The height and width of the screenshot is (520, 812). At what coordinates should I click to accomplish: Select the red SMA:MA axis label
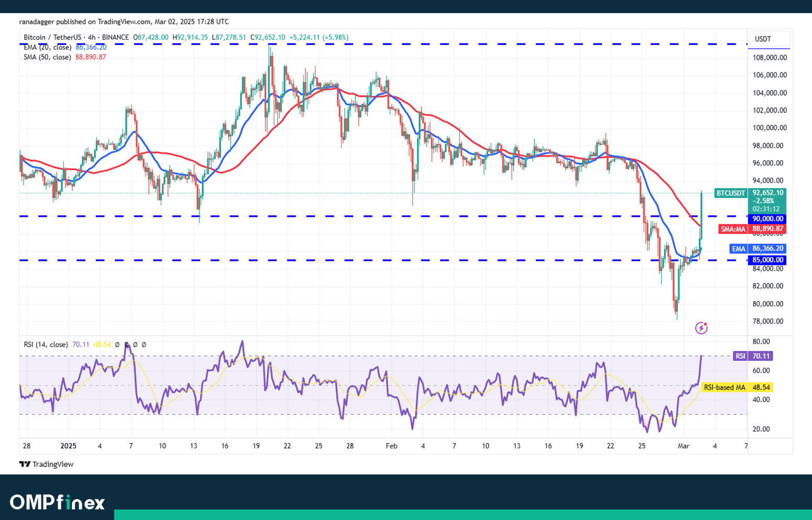click(x=732, y=229)
